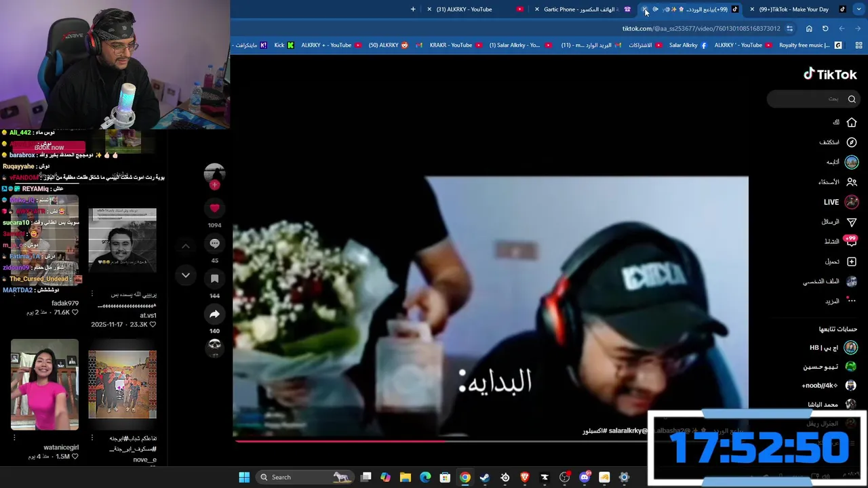The width and height of the screenshot is (868, 488).
Task: Open the watanicegirl video thumbnail
Action: (x=45, y=385)
